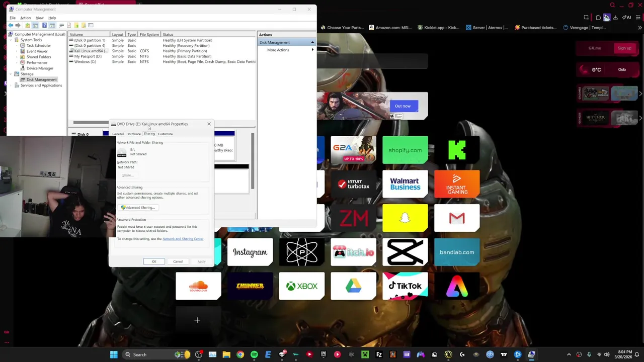Switch to the Customize tab in Properties

coord(165,134)
